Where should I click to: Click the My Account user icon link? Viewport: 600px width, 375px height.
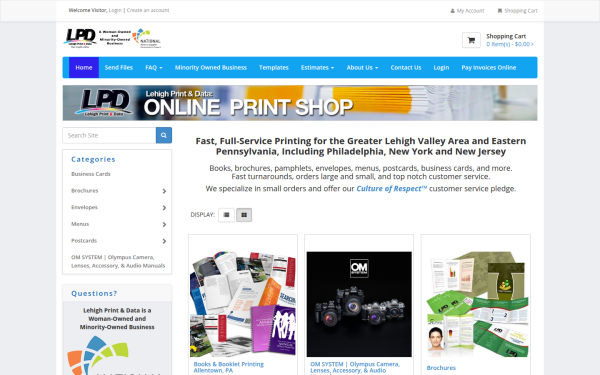click(467, 11)
